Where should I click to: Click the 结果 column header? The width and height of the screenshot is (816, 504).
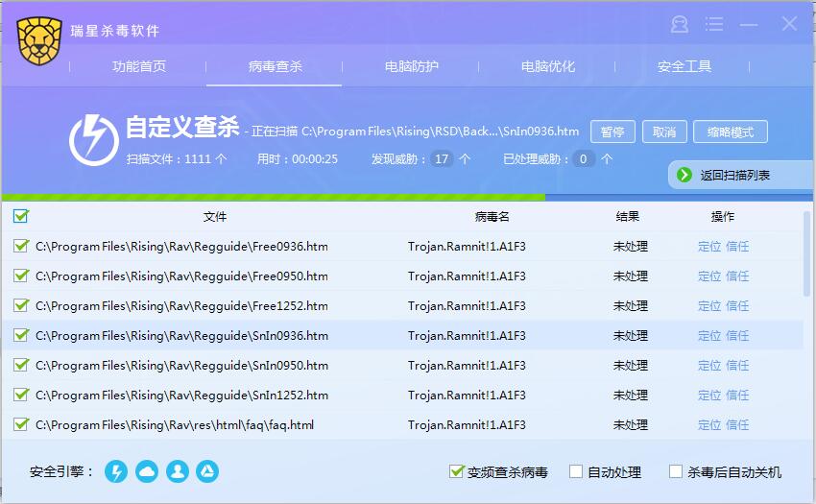pos(628,217)
